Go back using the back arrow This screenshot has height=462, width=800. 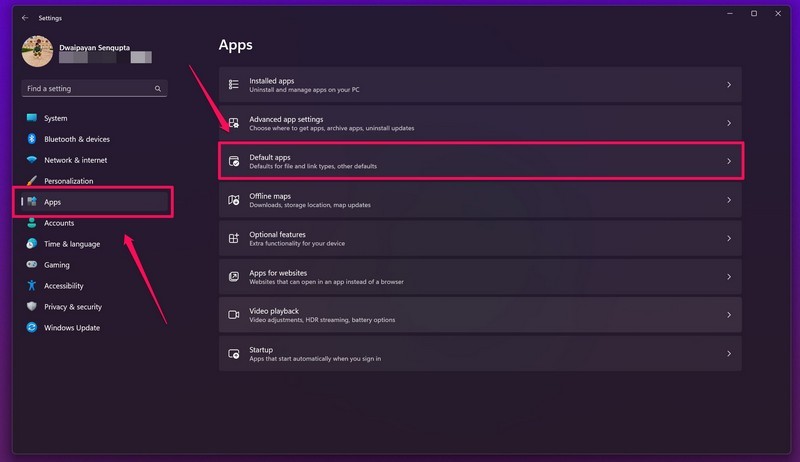pyautogui.click(x=25, y=17)
